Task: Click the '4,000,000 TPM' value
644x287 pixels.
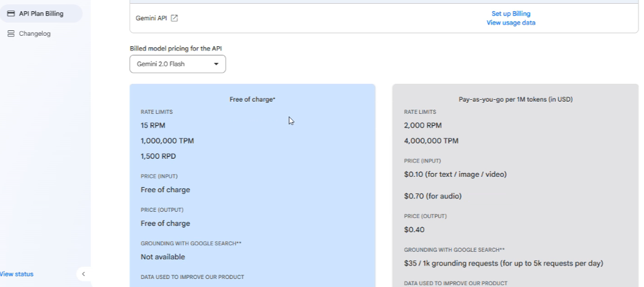Action: point(431,141)
